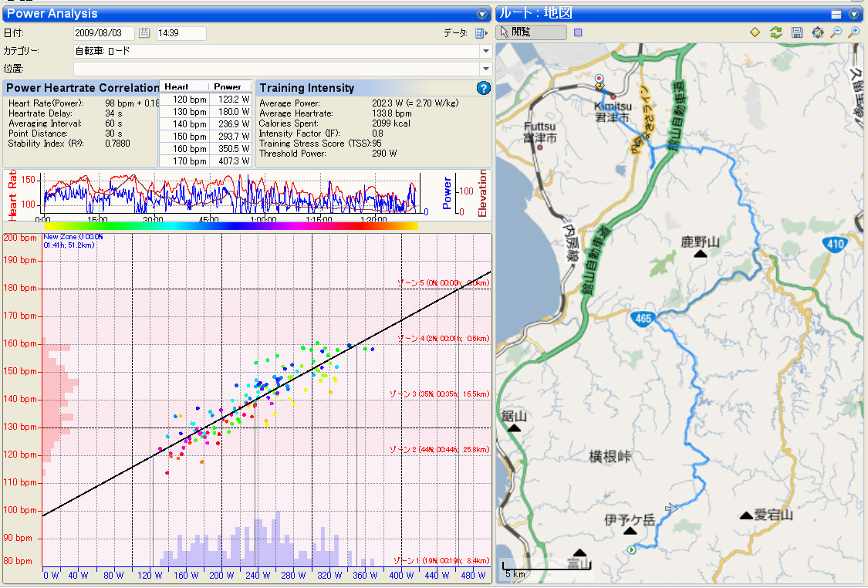
Task: Select the 150 bpm table cell
Action: pyautogui.click(x=184, y=137)
